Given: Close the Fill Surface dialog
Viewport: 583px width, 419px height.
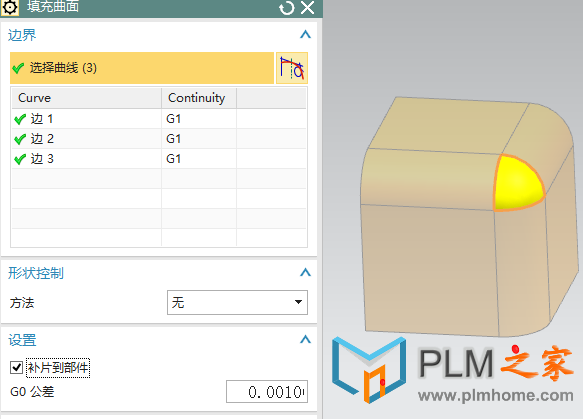Looking at the screenshot, I should tap(307, 7).
